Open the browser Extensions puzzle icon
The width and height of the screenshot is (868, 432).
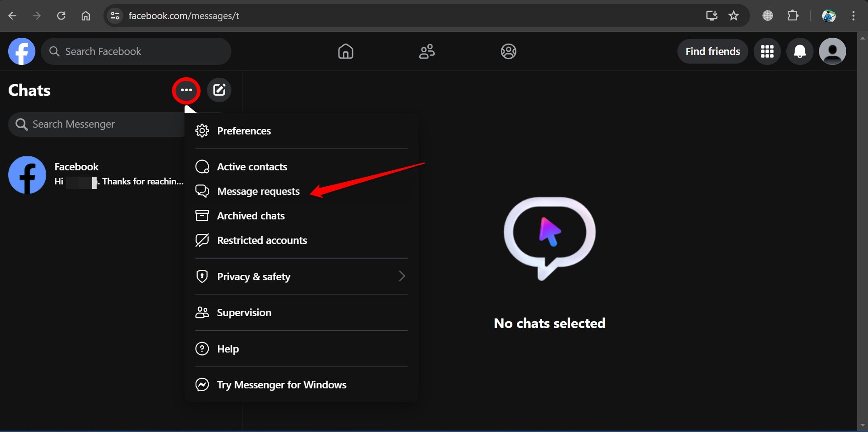tap(793, 16)
